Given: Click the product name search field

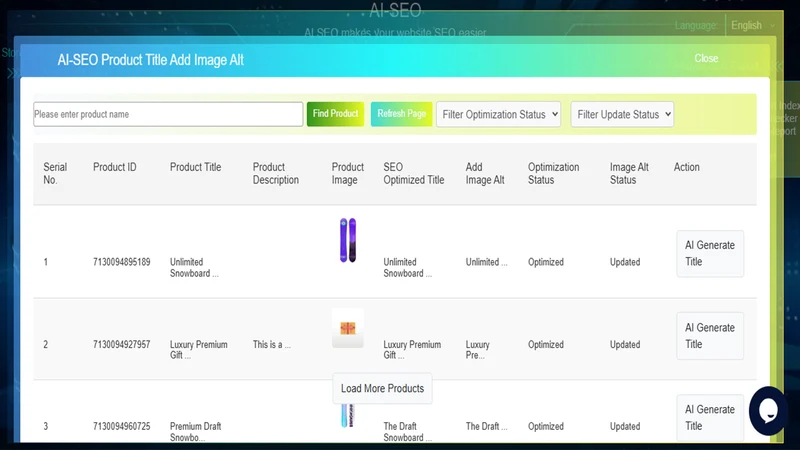Looking at the screenshot, I should (168, 114).
